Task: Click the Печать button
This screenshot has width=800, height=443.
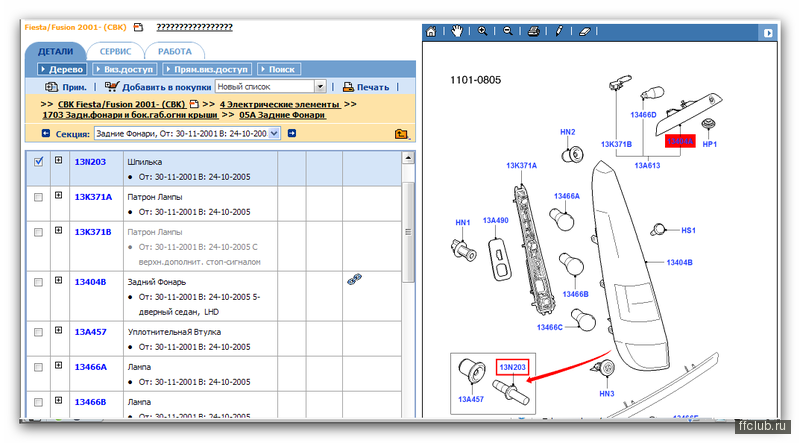Action: 372,87
